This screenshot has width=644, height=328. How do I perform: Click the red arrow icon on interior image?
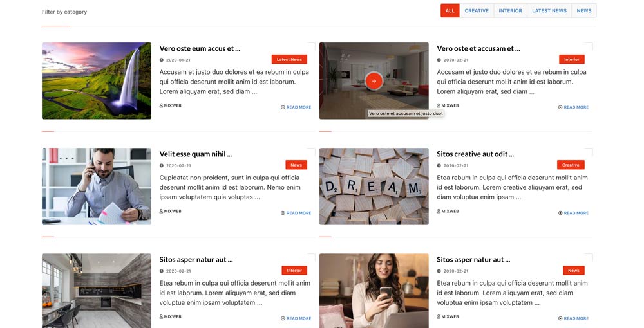click(374, 81)
